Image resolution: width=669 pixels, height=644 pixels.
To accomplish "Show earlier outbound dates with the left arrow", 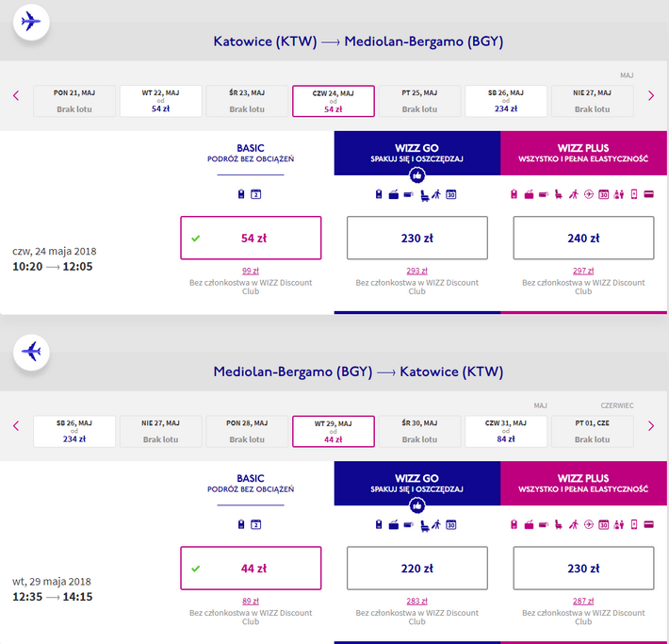I will (16, 95).
